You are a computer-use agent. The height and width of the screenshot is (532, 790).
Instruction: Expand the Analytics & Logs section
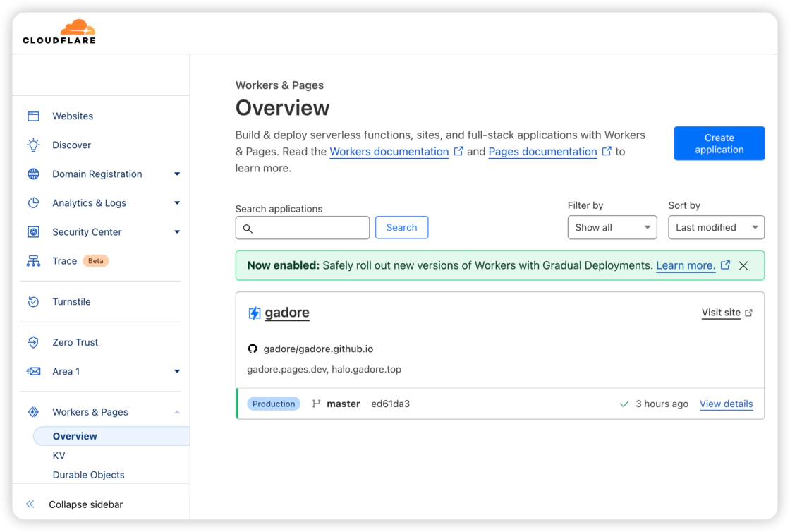177,203
